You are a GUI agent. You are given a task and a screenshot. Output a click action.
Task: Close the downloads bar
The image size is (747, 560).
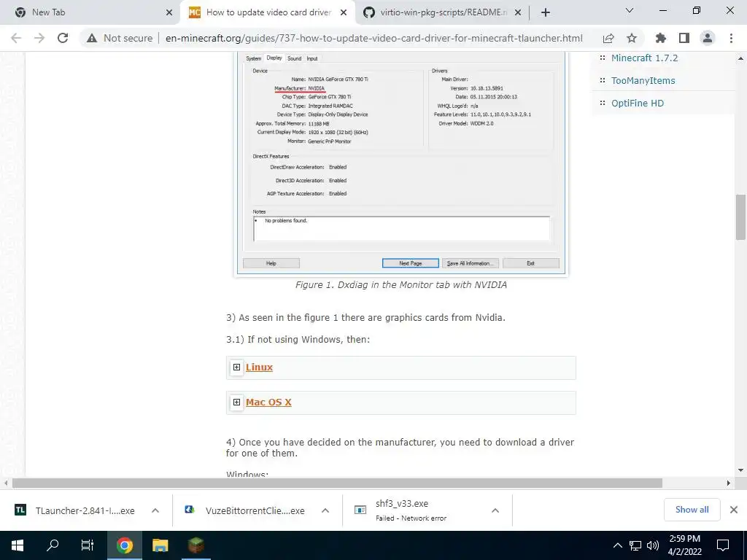click(734, 510)
